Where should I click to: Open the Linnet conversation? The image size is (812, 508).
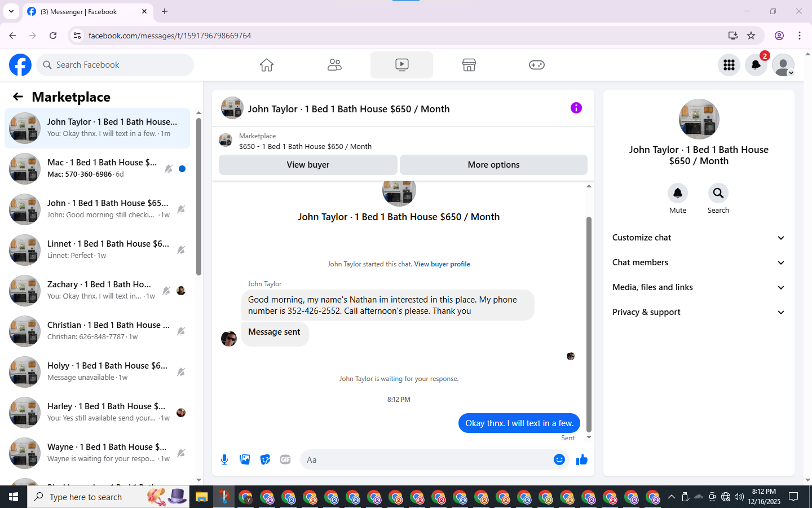pyautogui.click(x=97, y=250)
